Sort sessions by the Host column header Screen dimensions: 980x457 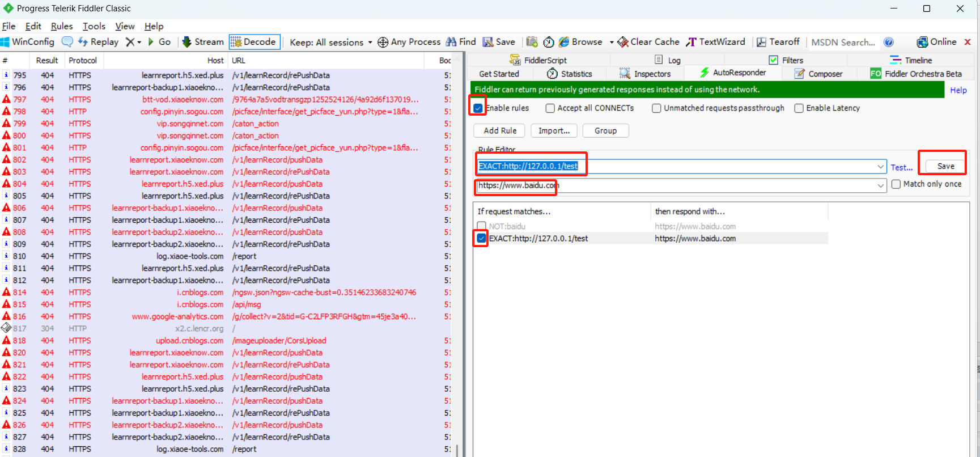click(166, 60)
